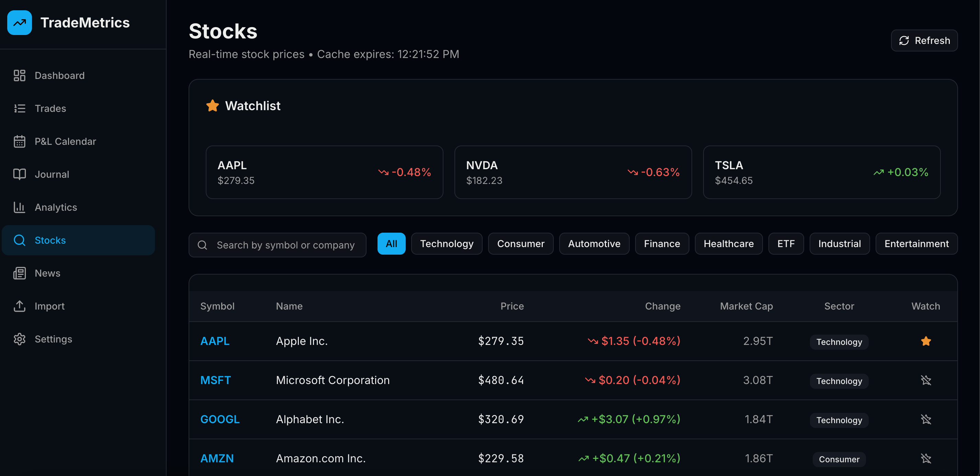Switch to the Entertainment filter
Image resolution: width=980 pixels, height=476 pixels.
916,244
